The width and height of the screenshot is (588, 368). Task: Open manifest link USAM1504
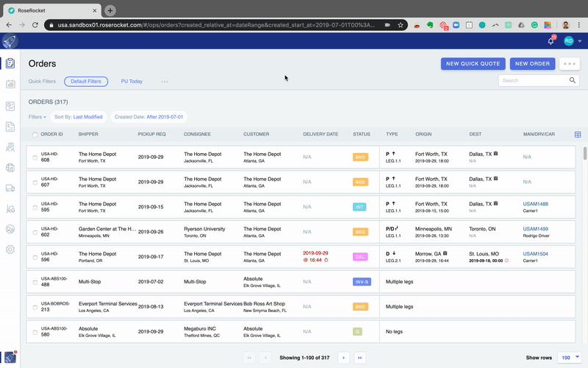pyautogui.click(x=535, y=254)
